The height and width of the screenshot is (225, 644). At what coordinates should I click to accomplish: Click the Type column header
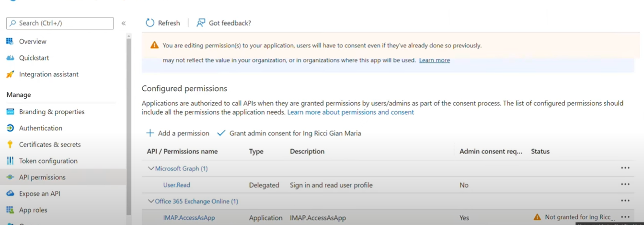pyautogui.click(x=256, y=151)
